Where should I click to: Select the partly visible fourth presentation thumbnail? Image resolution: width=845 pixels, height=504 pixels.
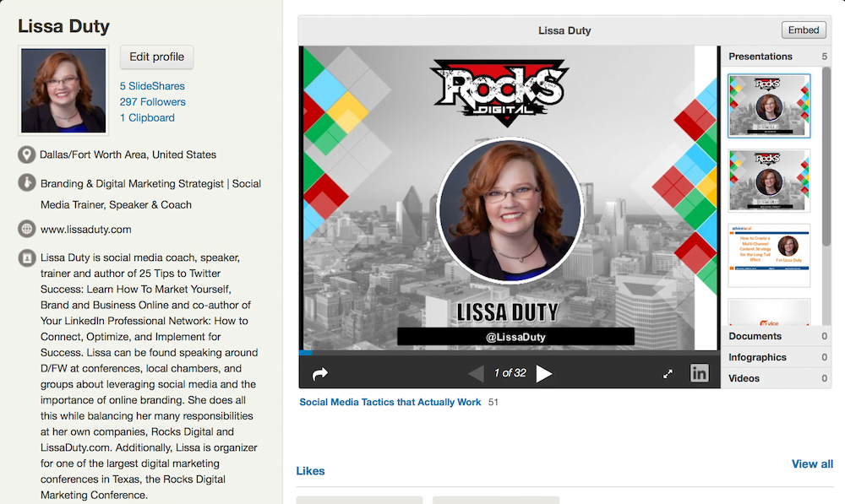tap(769, 312)
